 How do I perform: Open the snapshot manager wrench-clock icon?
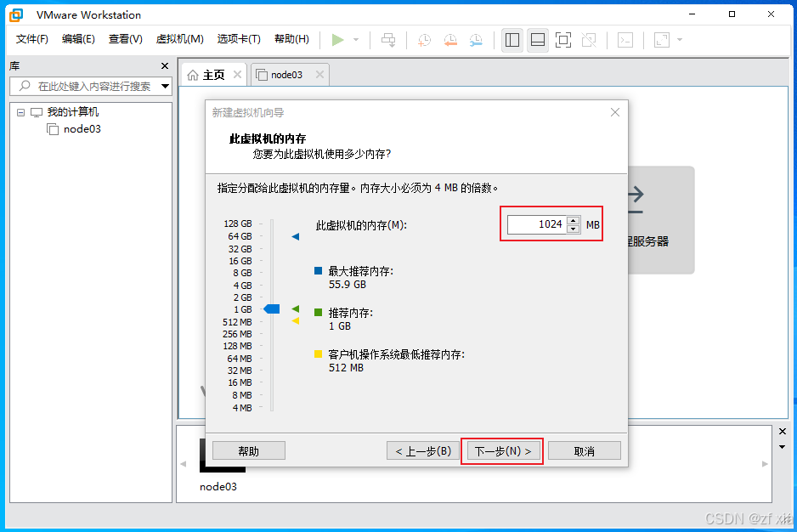[x=476, y=40]
